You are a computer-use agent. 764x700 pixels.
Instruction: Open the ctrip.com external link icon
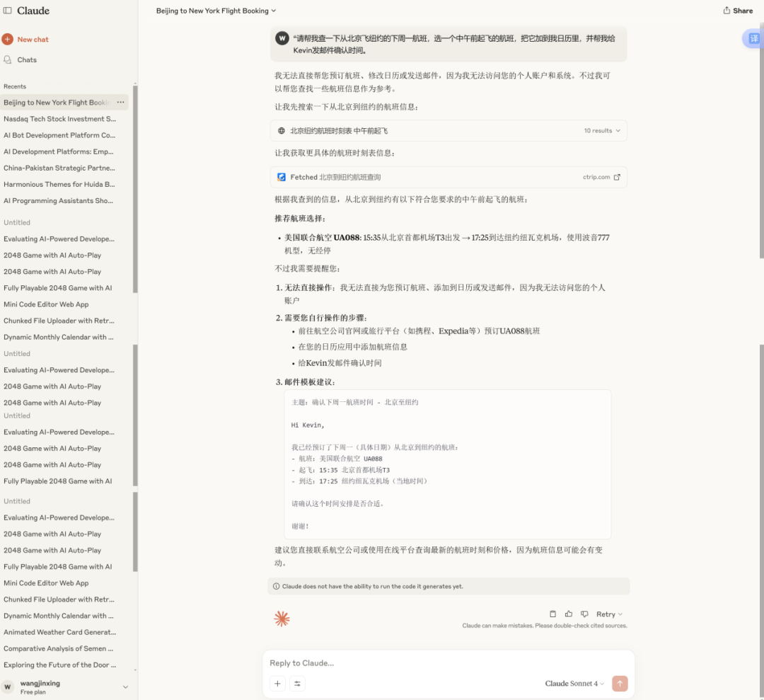coord(617,177)
